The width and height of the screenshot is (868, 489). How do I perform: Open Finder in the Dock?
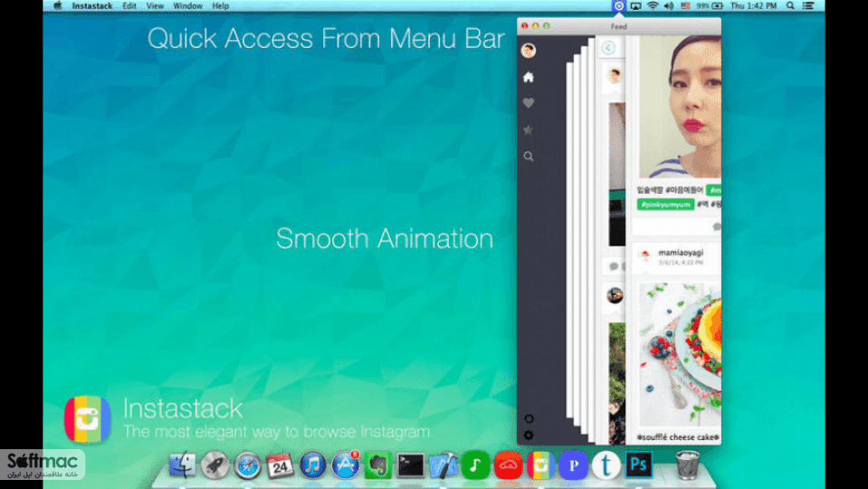tap(182, 465)
